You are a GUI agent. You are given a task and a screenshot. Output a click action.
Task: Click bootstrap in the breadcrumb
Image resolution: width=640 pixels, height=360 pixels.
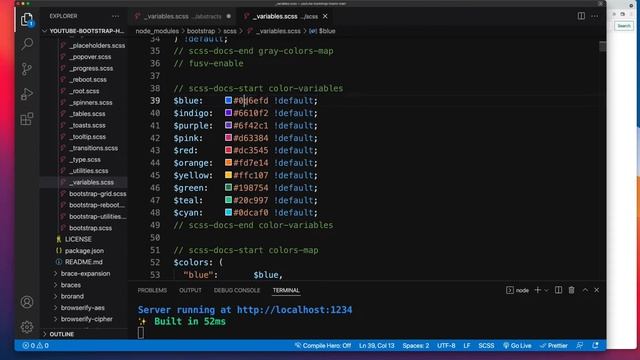(201, 31)
